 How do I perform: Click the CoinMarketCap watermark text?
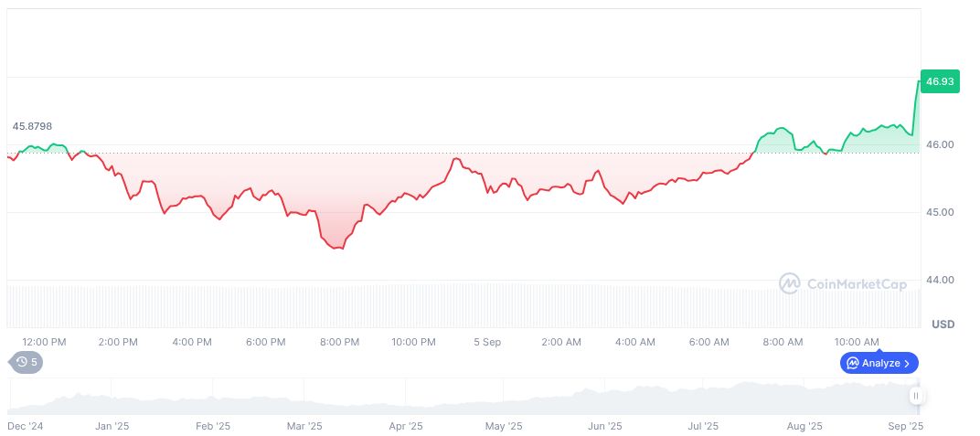click(857, 284)
